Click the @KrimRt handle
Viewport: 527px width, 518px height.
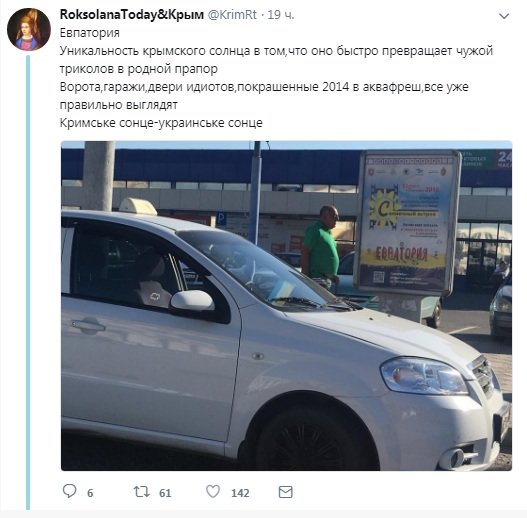click(x=232, y=15)
